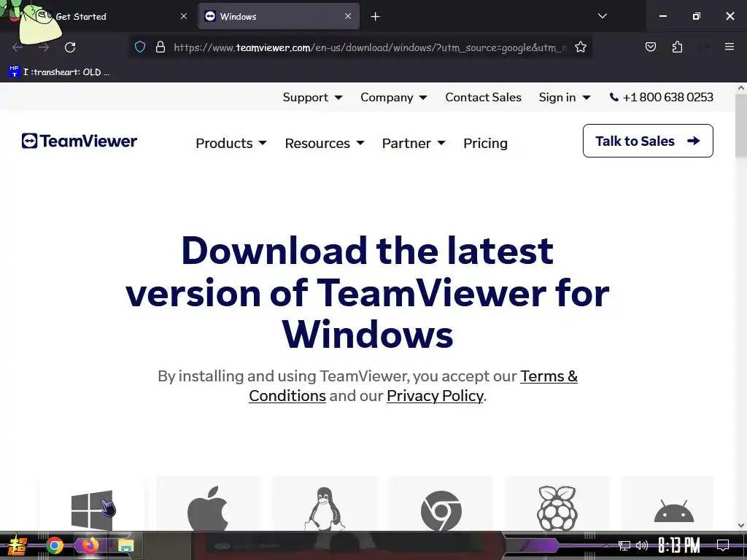The height and width of the screenshot is (560, 747).
Task: List all tabs dropdown arrow
Action: click(x=602, y=16)
